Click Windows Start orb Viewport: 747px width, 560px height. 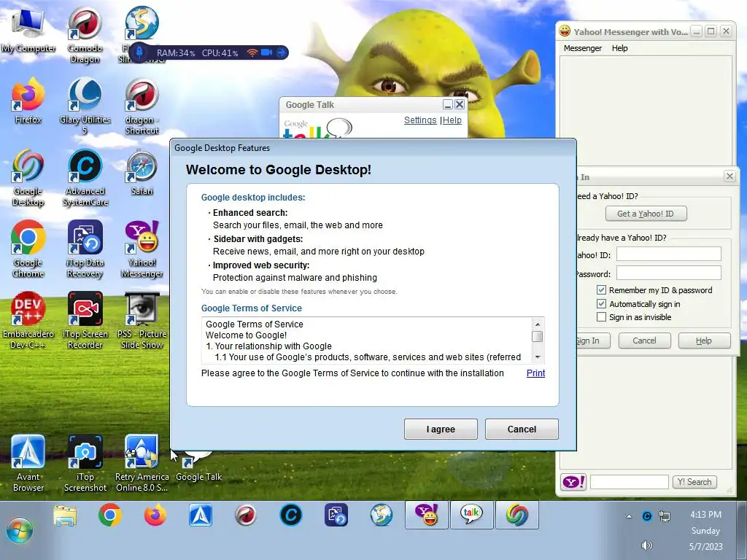point(20,530)
